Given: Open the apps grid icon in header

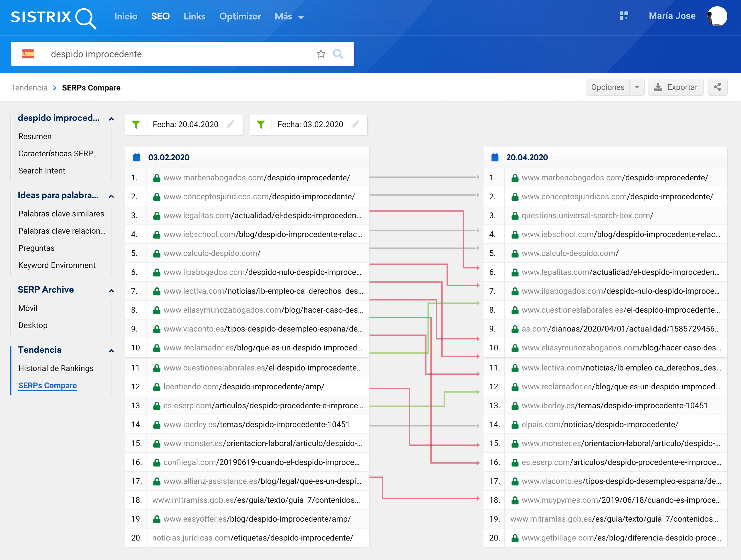Looking at the screenshot, I should click(x=623, y=16).
